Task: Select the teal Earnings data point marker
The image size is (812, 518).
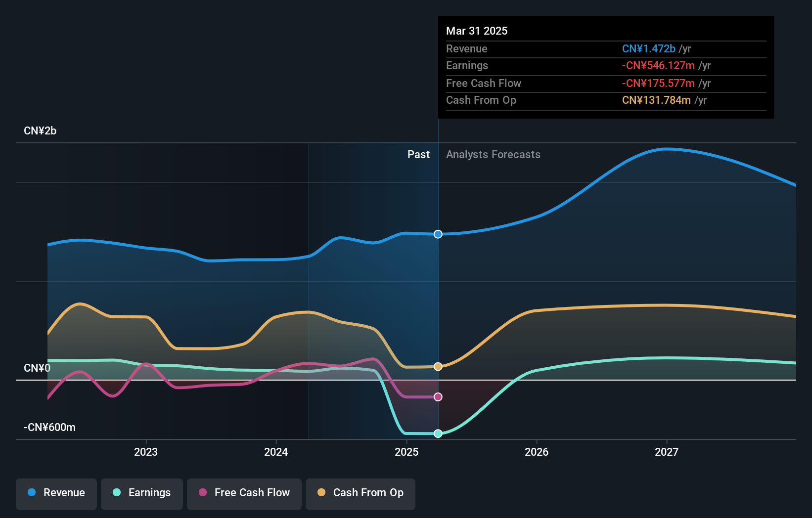Action: 438,433
